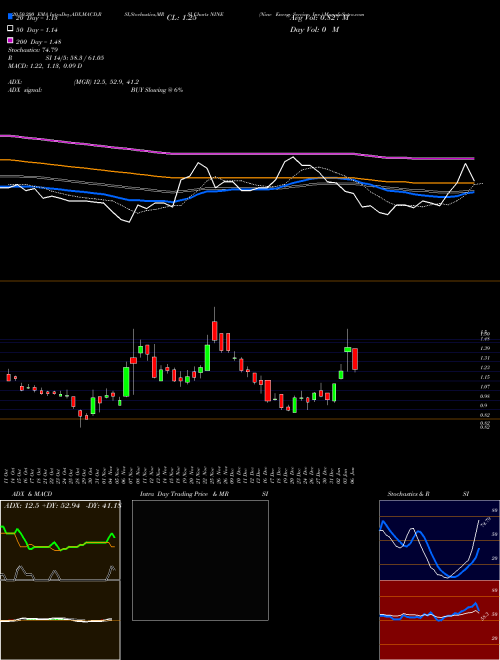Click the 'Intra Day Trading Price & MR' title
The height and width of the screenshot is (660, 500).
coord(184,494)
